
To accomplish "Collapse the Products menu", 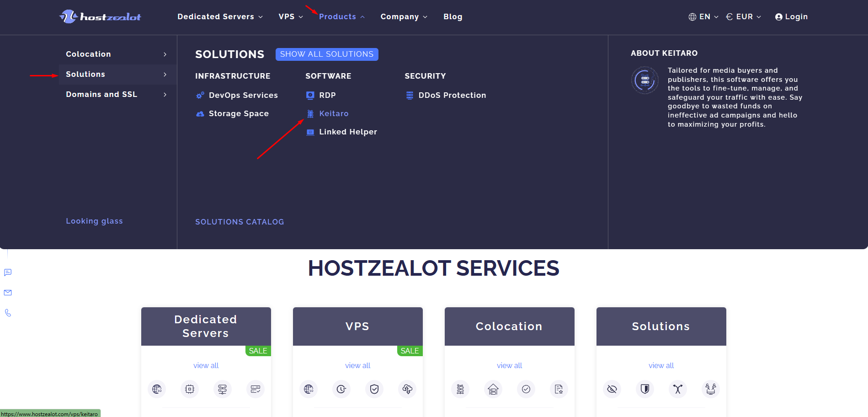I will (342, 16).
